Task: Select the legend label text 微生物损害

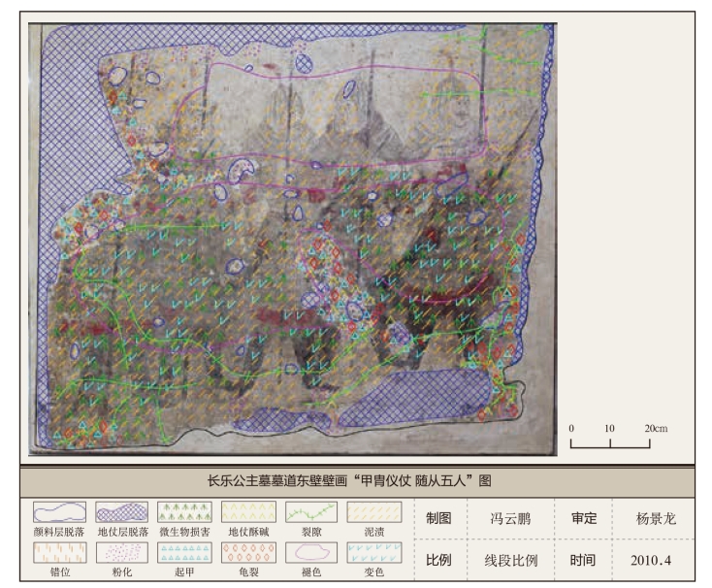Action: pyautogui.click(x=184, y=532)
